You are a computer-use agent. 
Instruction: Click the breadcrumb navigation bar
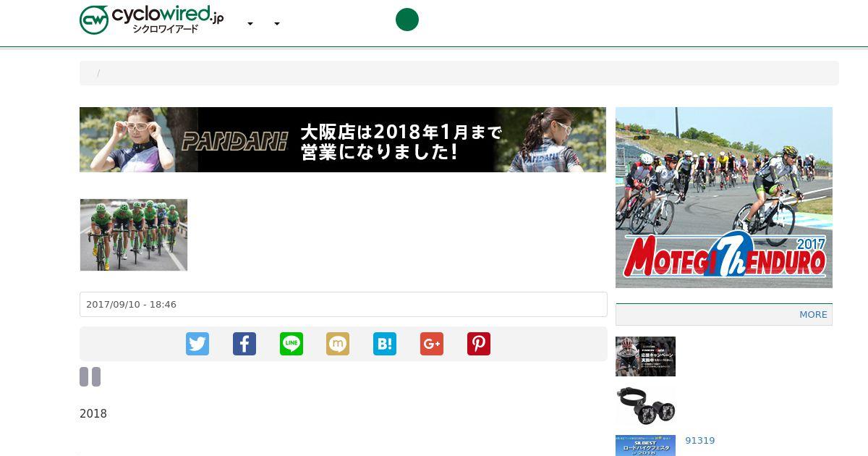point(459,73)
